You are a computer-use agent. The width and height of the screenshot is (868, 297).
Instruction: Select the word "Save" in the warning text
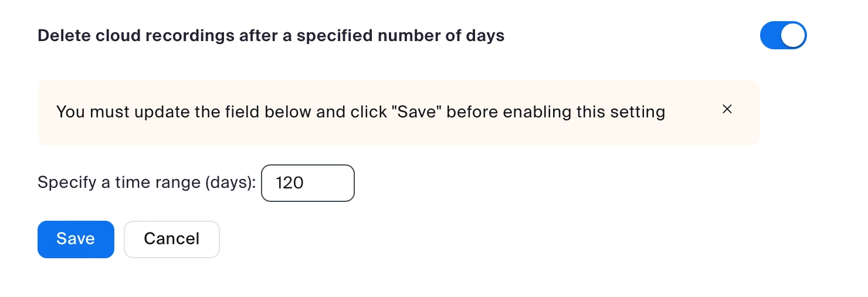[419, 112]
